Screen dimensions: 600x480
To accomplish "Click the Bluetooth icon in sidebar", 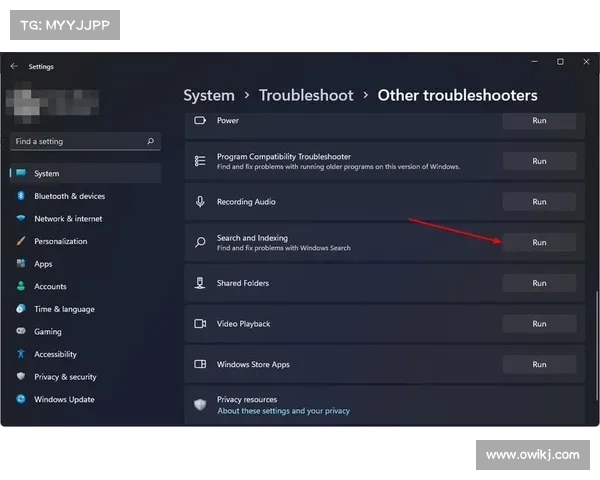I will tap(21, 196).
